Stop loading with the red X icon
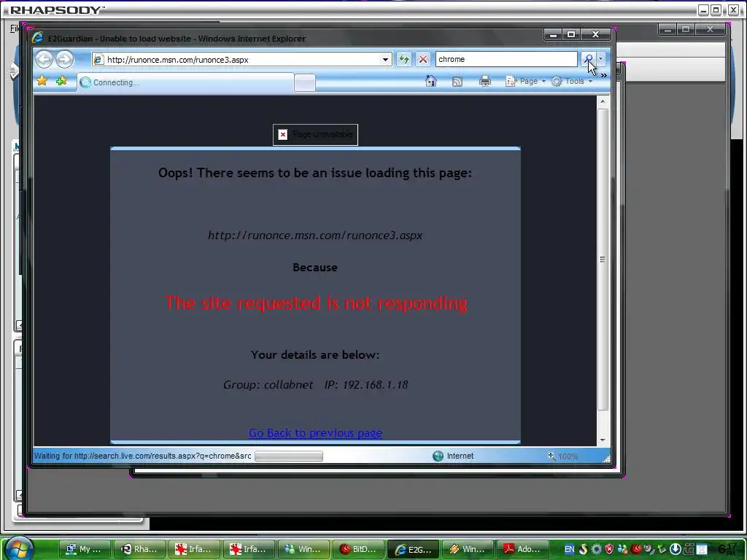 (422, 59)
